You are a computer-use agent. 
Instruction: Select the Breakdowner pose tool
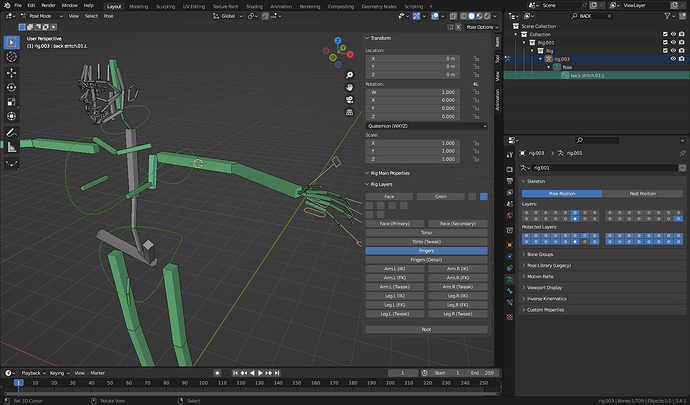11,163
